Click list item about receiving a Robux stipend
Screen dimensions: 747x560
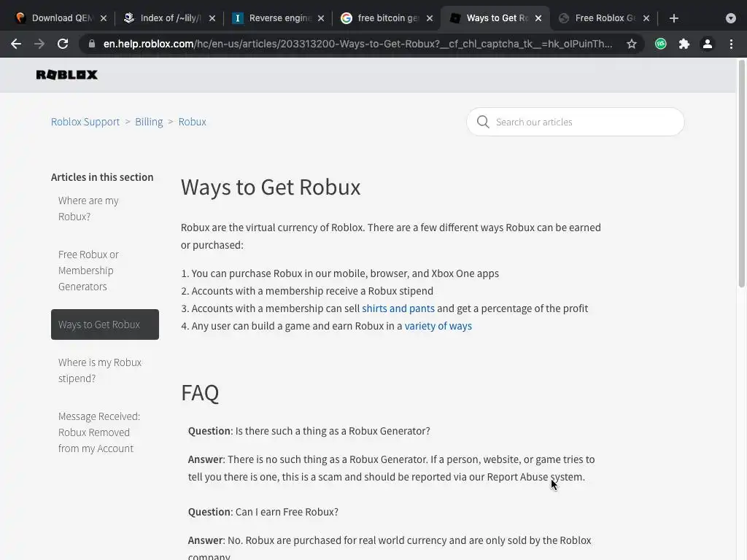[312, 291]
